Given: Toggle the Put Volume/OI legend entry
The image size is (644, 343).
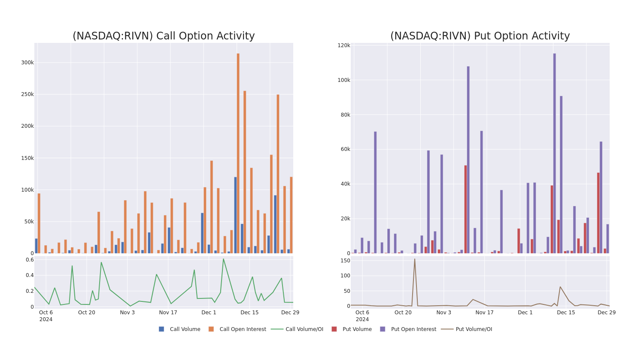Looking at the screenshot, I should tap(467, 329).
